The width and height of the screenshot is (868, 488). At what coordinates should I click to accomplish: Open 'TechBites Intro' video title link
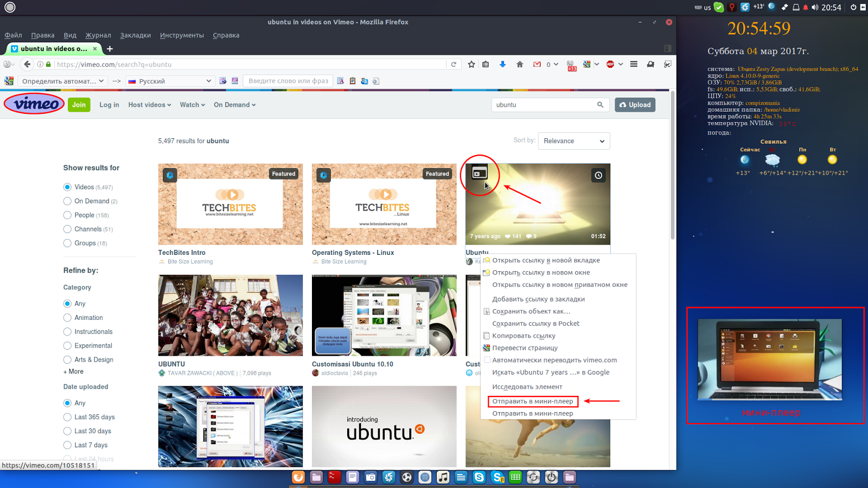click(182, 253)
